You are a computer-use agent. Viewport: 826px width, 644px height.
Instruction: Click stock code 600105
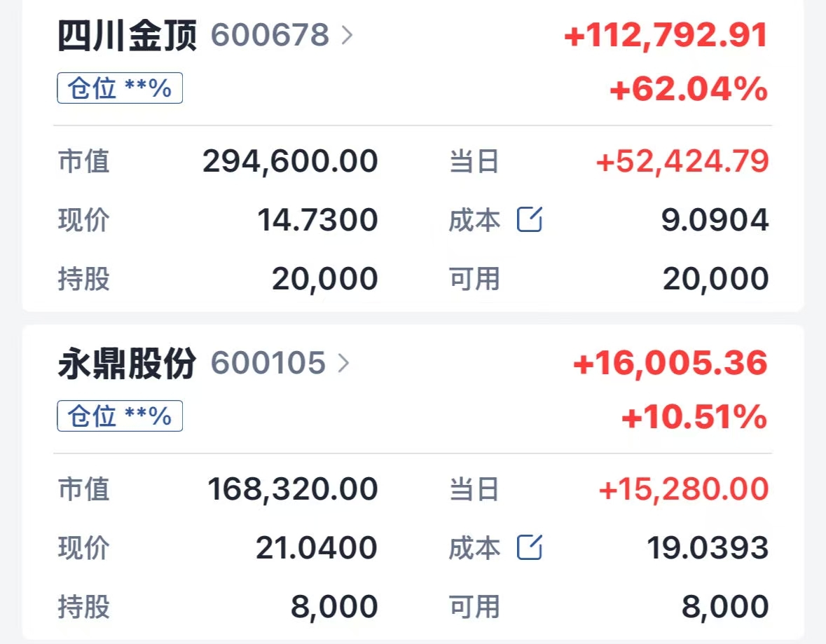point(268,363)
